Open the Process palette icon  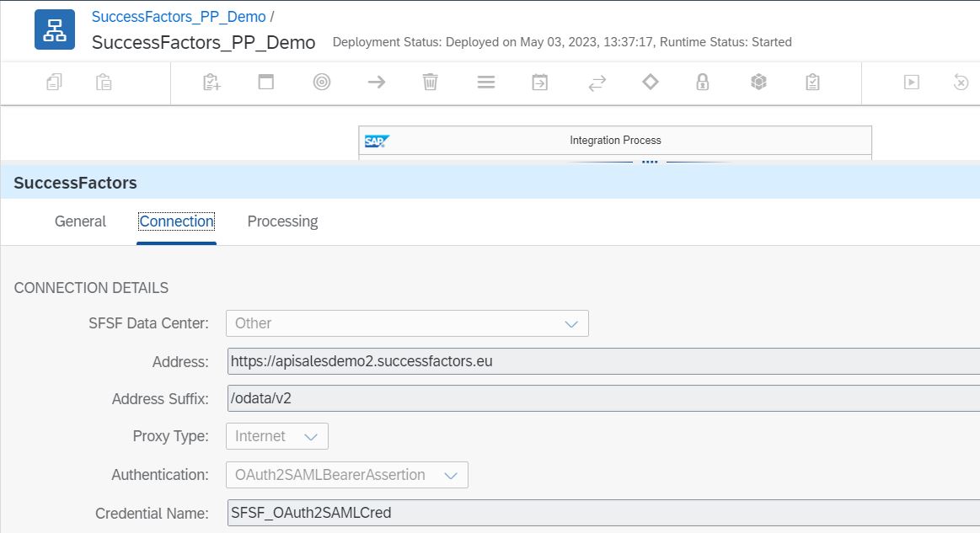tap(266, 82)
